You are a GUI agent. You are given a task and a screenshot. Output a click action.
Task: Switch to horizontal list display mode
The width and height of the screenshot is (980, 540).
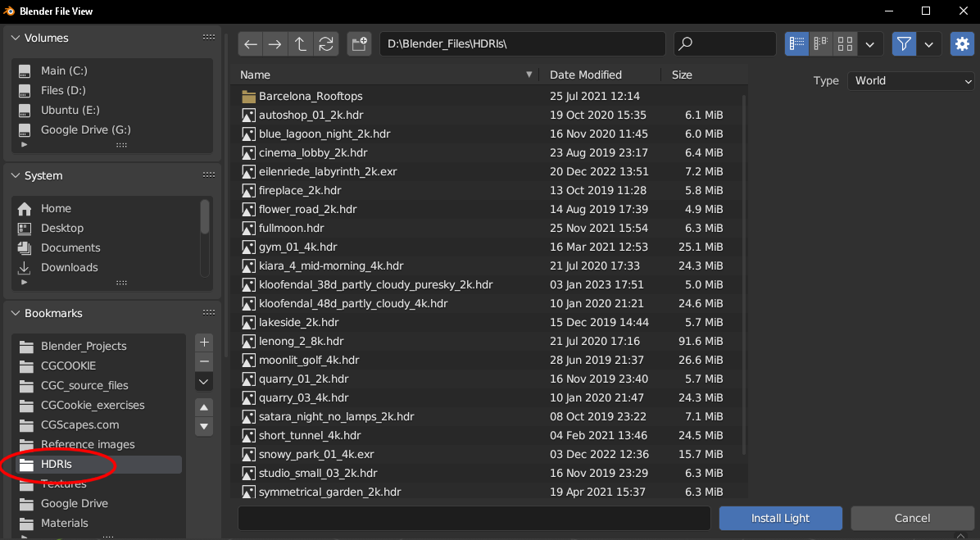(x=821, y=43)
